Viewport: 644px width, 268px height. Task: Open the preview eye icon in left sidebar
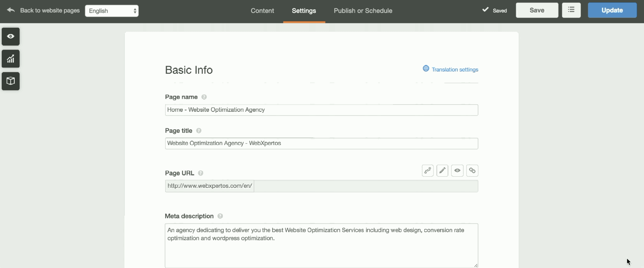[x=11, y=36]
